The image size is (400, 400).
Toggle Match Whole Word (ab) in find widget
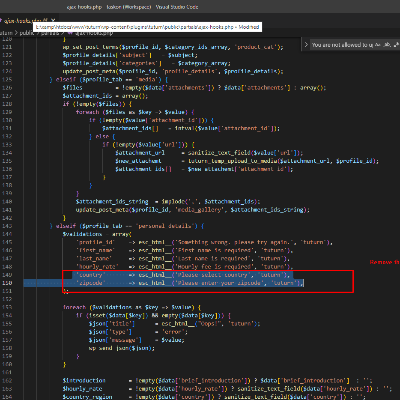coord(387,44)
